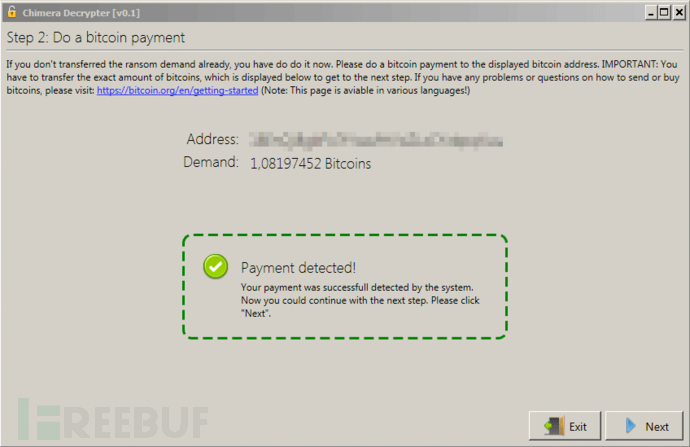
Task: Close the Chimera Decrypter window
Action: pos(679,13)
